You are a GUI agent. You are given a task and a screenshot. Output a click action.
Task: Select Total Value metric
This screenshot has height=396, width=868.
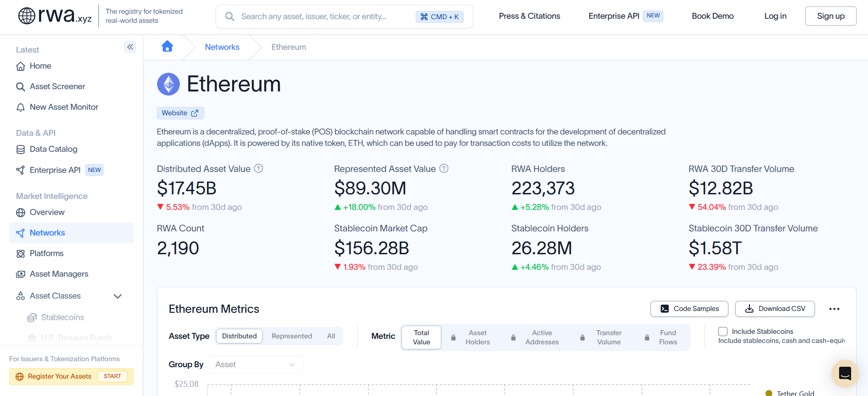[422, 337]
